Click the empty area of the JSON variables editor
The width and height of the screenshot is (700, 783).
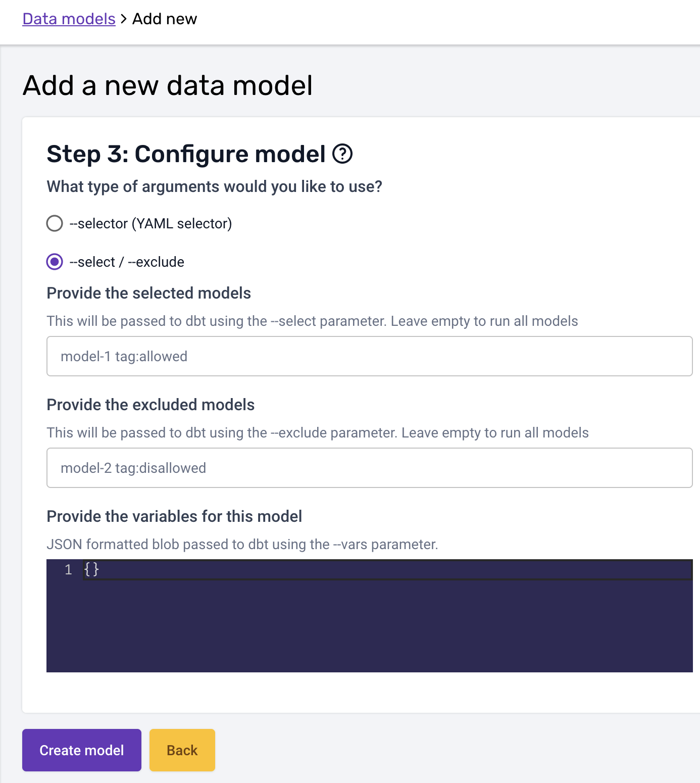point(369,626)
